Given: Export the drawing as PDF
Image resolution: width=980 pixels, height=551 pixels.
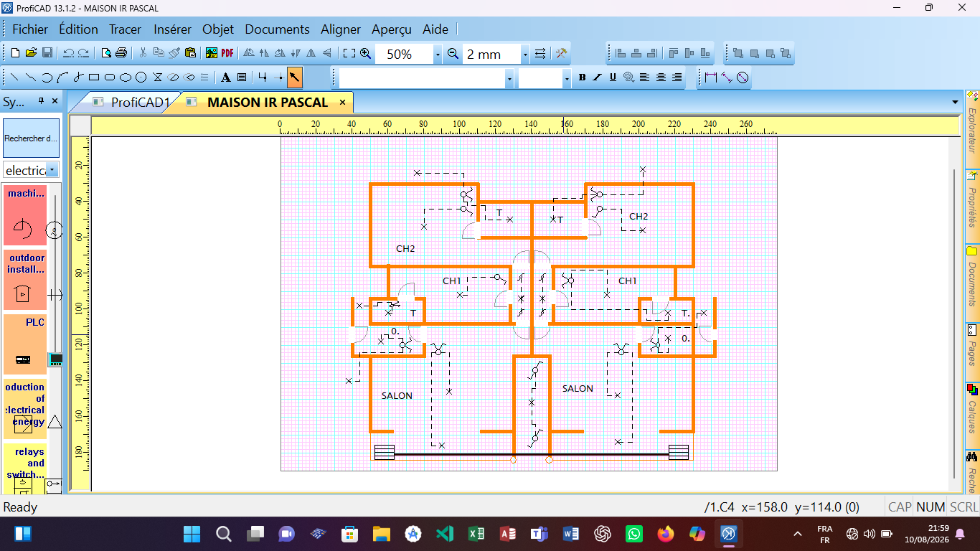Looking at the screenshot, I should point(227,53).
